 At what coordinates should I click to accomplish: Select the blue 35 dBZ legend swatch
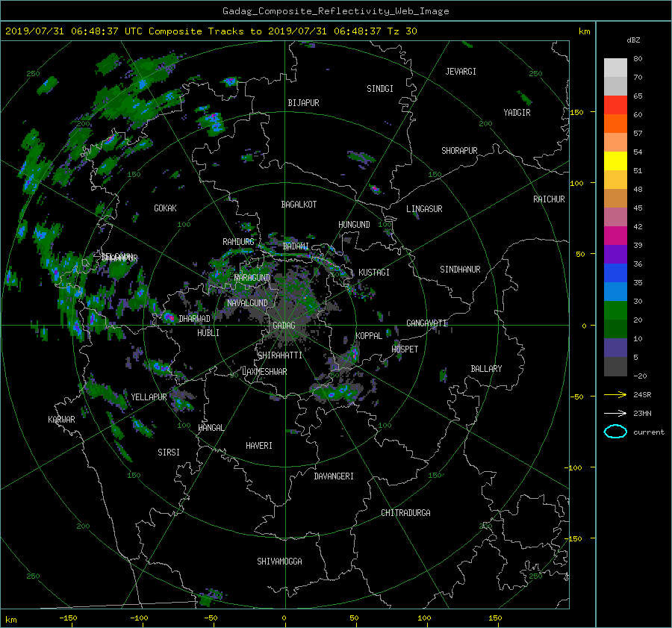point(615,273)
